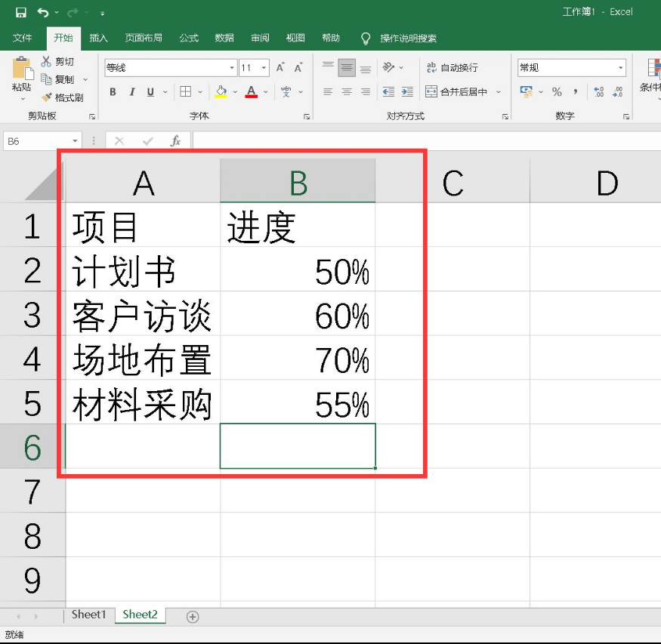Open the font name dropdown (等线)
This screenshot has width=661, height=644.
pyautogui.click(x=231, y=68)
